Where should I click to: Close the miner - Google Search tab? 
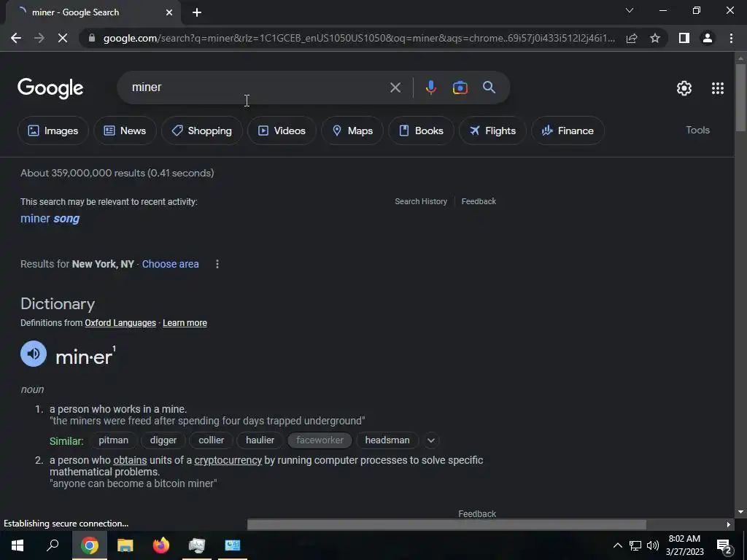click(169, 12)
